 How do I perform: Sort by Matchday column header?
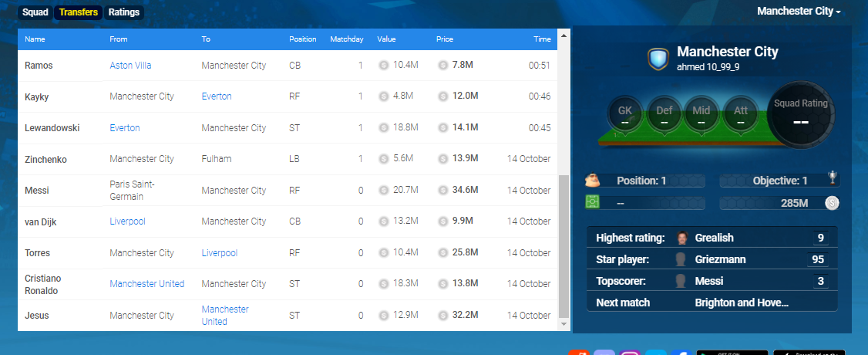tap(347, 39)
